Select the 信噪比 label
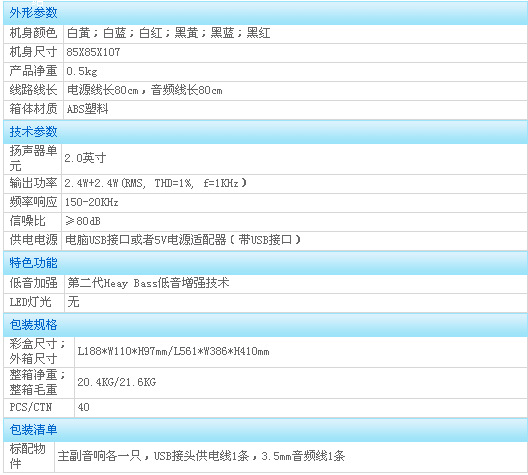This screenshot has height=475, width=528. click(x=27, y=221)
